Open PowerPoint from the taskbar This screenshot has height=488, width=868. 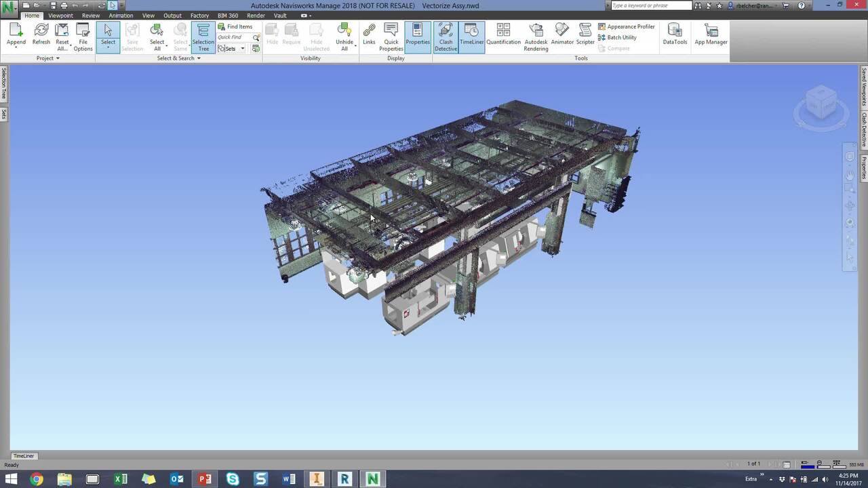205,479
